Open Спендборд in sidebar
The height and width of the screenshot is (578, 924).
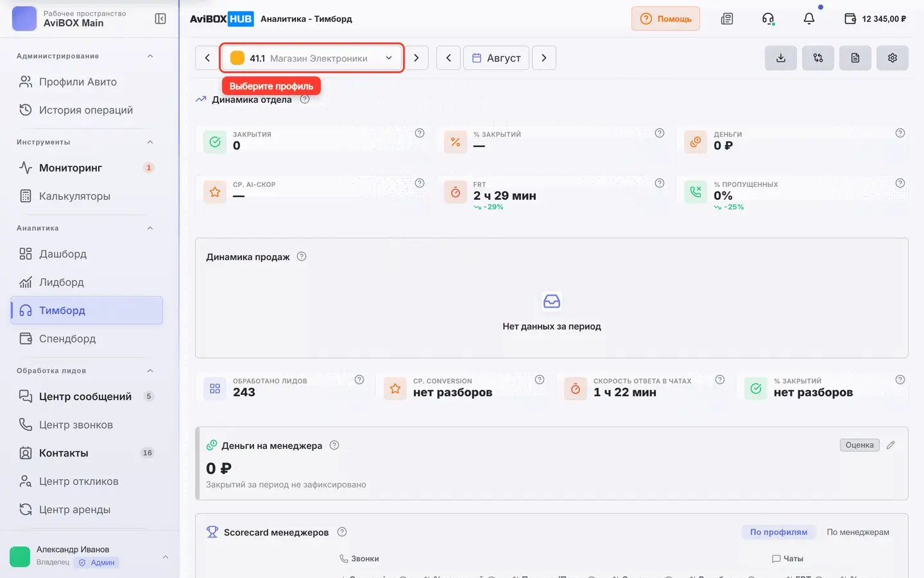pos(87,338)
